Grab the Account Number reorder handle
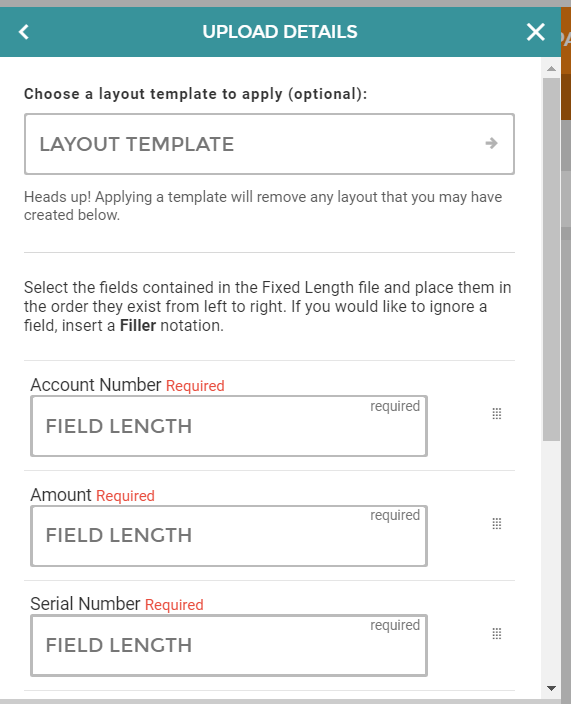The height and width of the screenshot is (704, 571). pos(496,414)
